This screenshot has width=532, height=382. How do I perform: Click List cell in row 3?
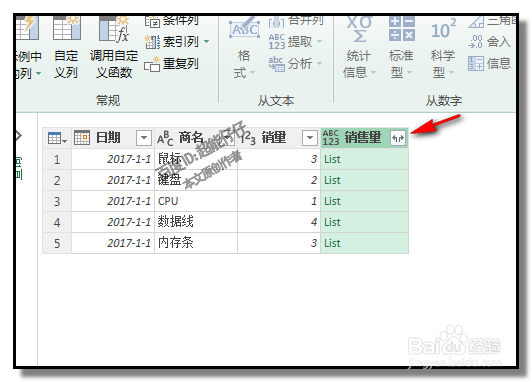pyautogui.click(x=364, y=201)
